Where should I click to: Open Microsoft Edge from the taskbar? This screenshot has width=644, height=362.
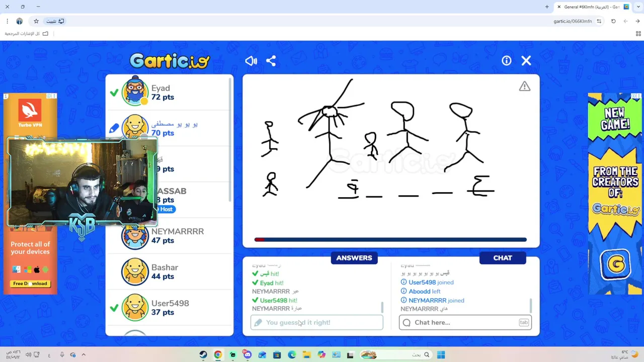[292, 354]
